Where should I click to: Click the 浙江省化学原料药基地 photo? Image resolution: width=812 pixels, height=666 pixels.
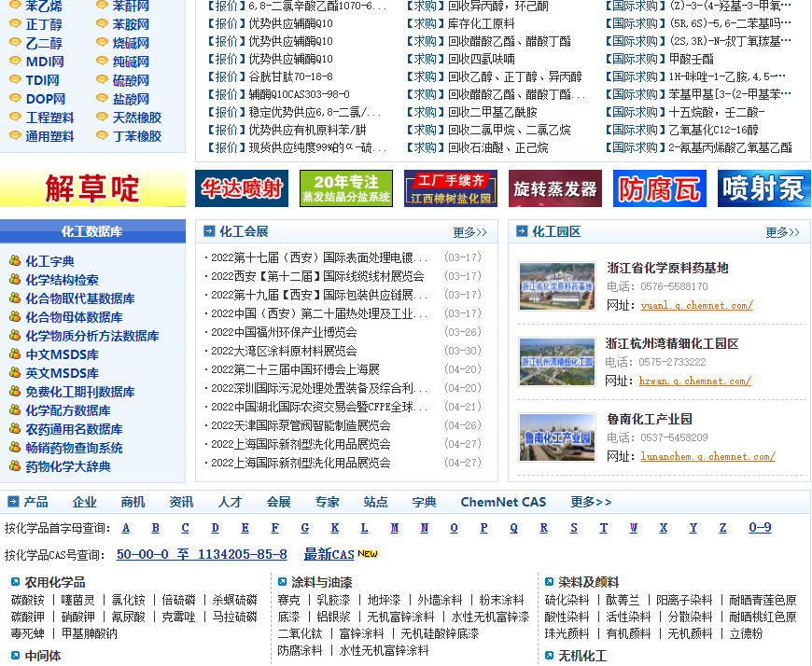click(557, 286)
